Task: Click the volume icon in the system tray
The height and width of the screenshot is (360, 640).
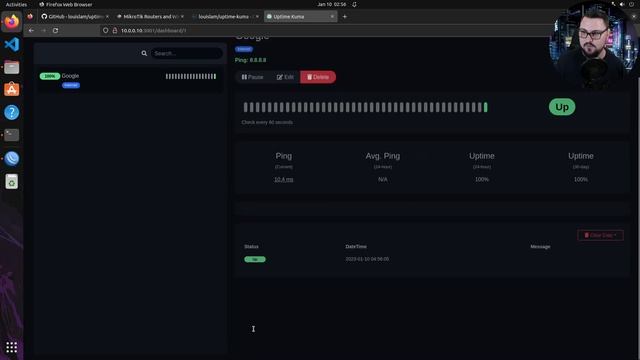Action: pos(622,4)
